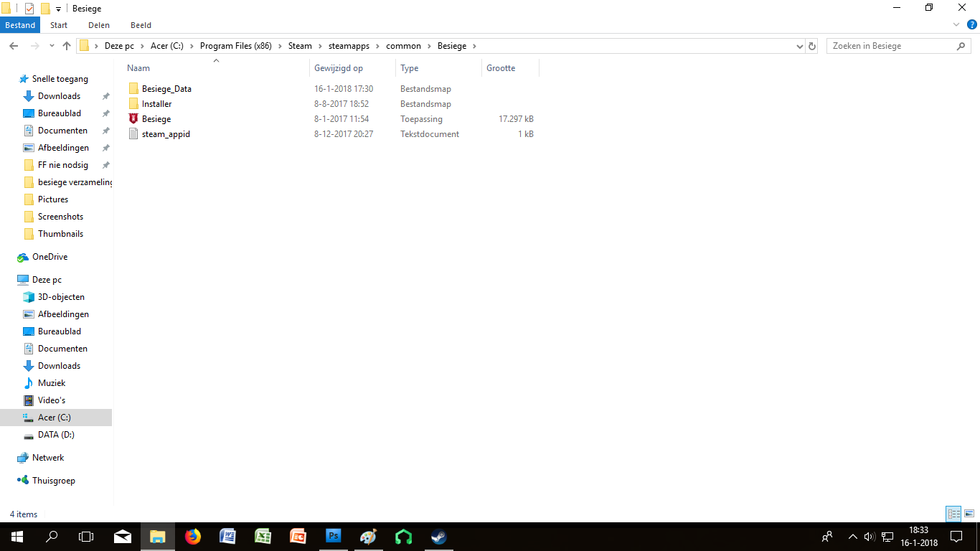Viewport: 980px width, 551px height.
Task: Expand the chevron after Deze pc in path
Action: (x=141, y=46)
